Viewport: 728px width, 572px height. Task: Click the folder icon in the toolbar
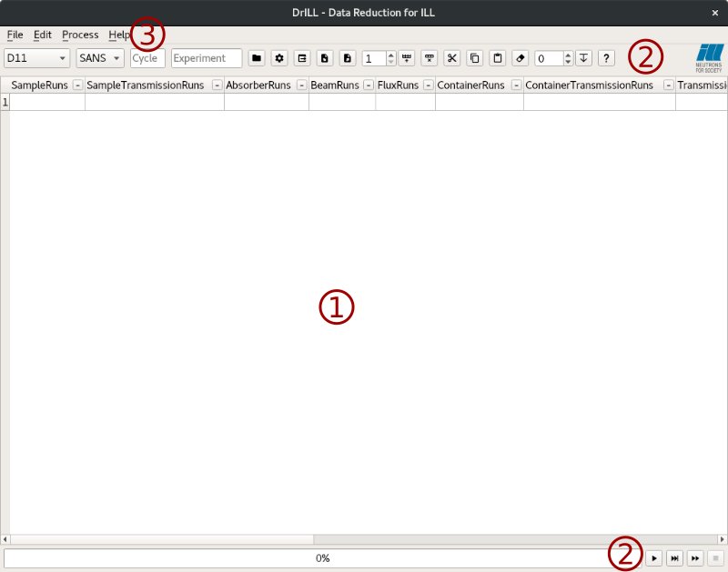257,58
